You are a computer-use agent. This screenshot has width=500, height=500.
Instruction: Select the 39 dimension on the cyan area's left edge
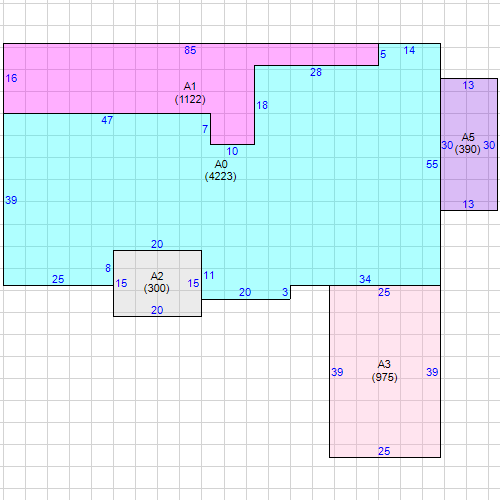[11, 200]
